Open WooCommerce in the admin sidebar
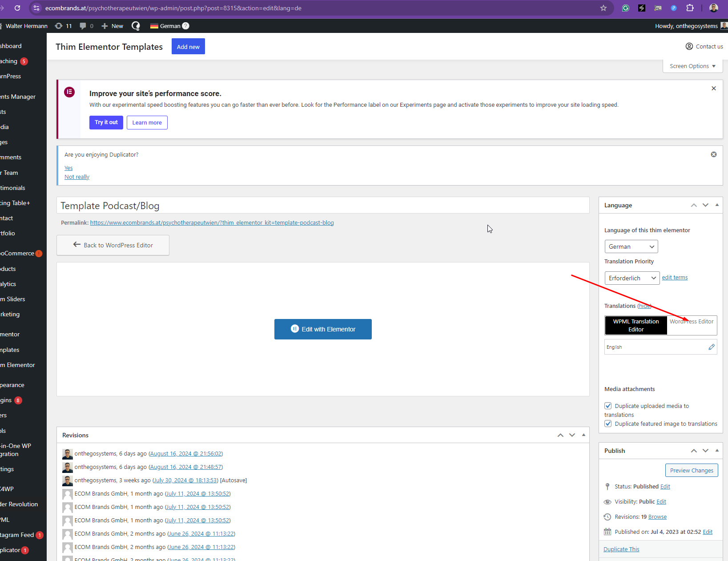This screenshot has height=561, width=728. (x=18, y=253)
